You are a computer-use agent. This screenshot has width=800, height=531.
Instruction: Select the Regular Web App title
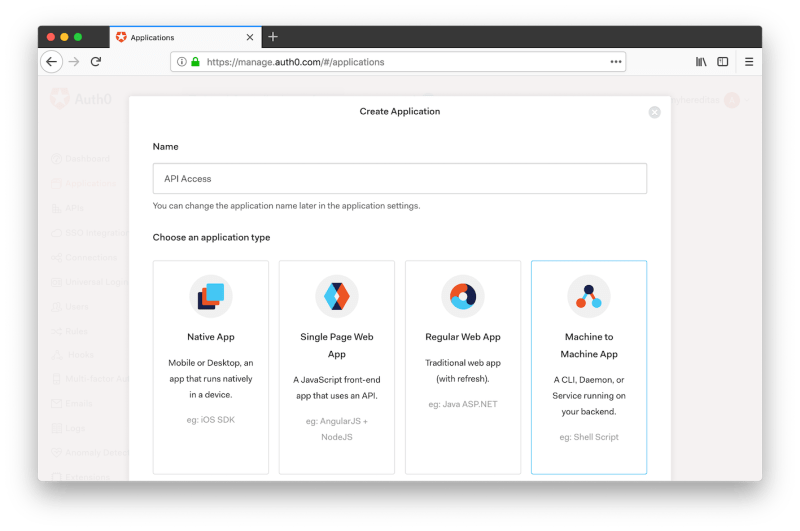click(x=463, y=337)
